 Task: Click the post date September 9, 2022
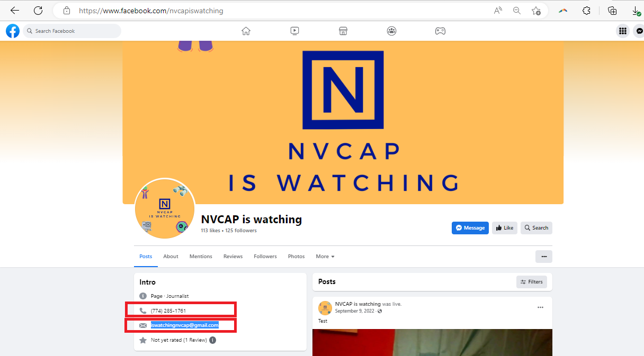point(355,311)
